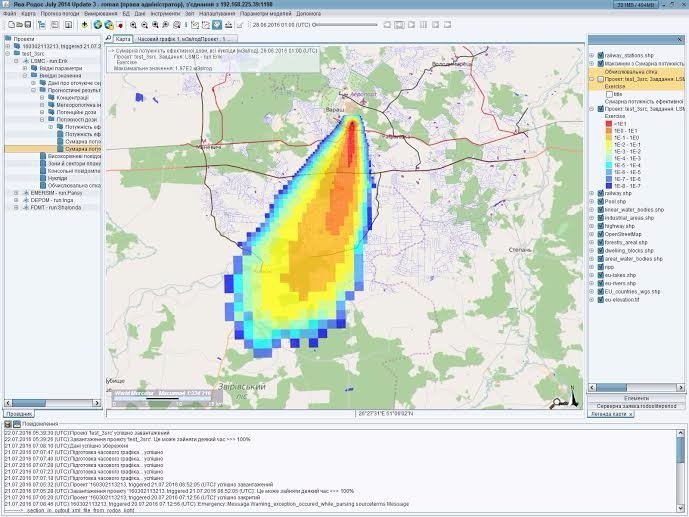Disable the highway.shp layer checkbox
Image resolution: width=689 pixels, height=517 pixels.
point(600,225)
